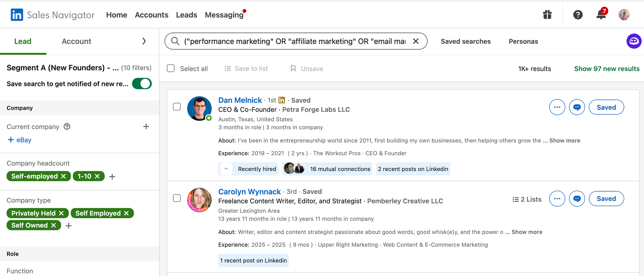The width and height of the screenshot is (644, 276).
Task: Clear the search query with X icon
Action: click(x=416, y=41)
